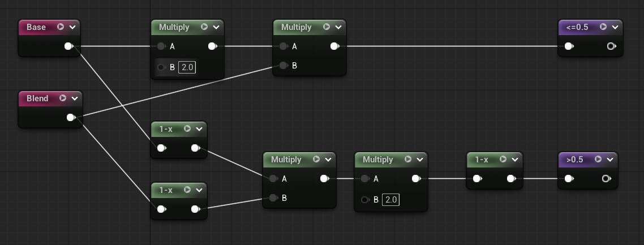The image size is (644, 245).
Task: Click the preview arrow icon on Blend node
Action: pyautogui.click(x=62, y=98)
